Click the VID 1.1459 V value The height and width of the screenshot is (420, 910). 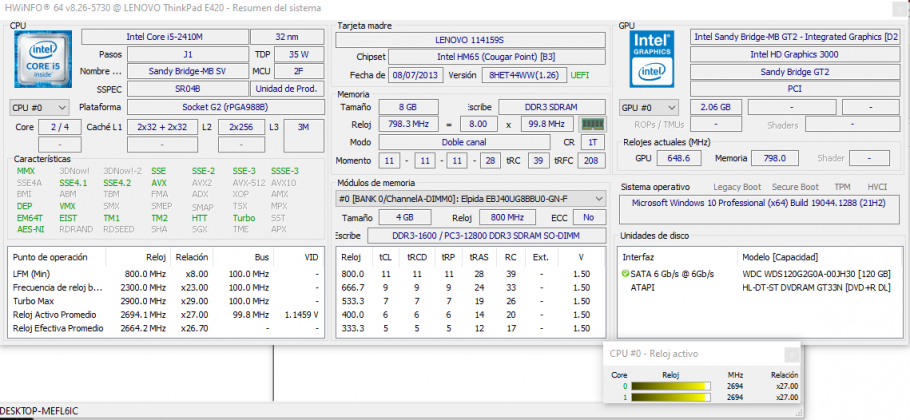(x=302, y=314)
